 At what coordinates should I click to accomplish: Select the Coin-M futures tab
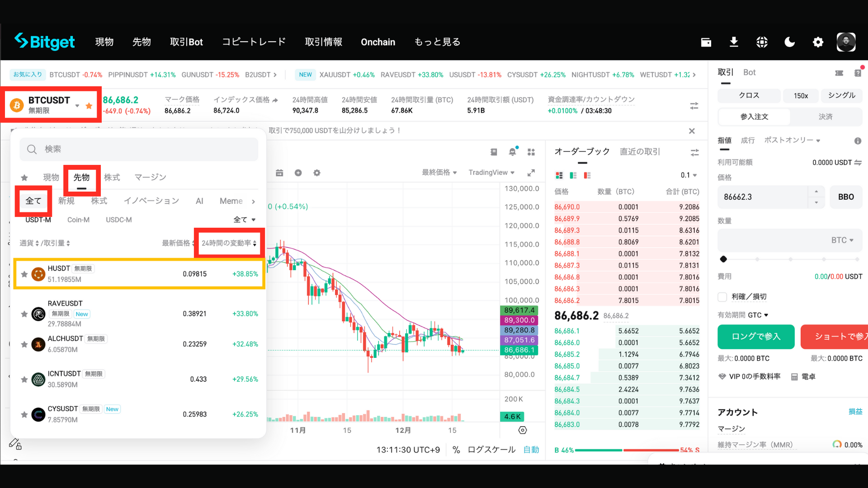pos(78,220)
